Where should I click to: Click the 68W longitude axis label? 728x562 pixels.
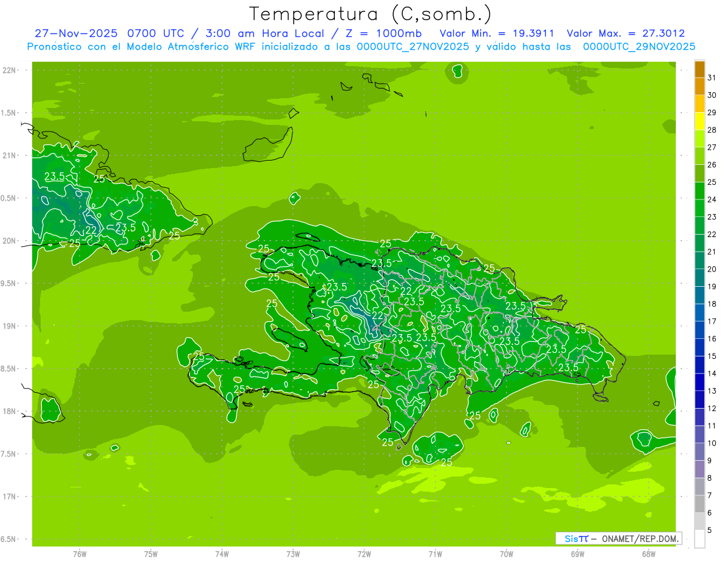click(649, 554)
